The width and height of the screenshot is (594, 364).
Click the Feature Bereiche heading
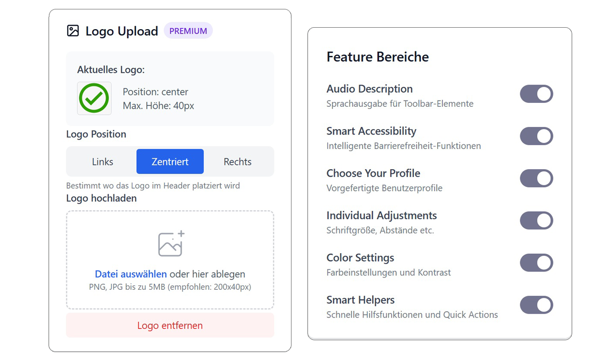pos(377,57)
